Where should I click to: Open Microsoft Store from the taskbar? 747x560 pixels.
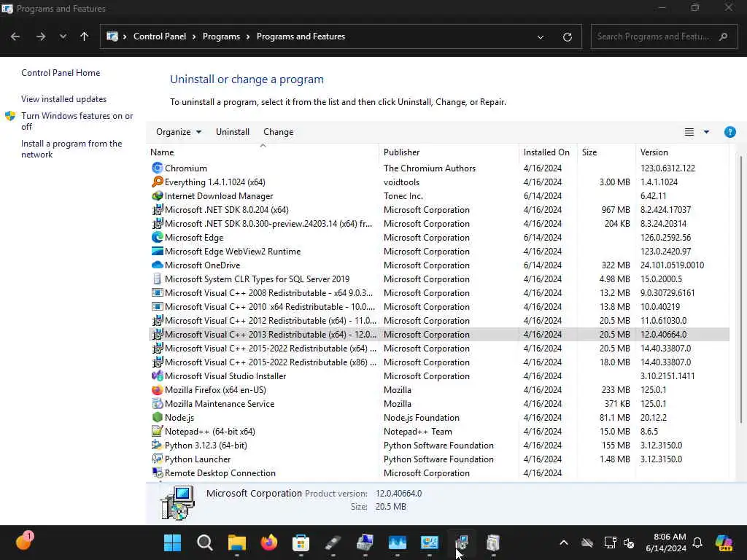click(x=301, y=542)
